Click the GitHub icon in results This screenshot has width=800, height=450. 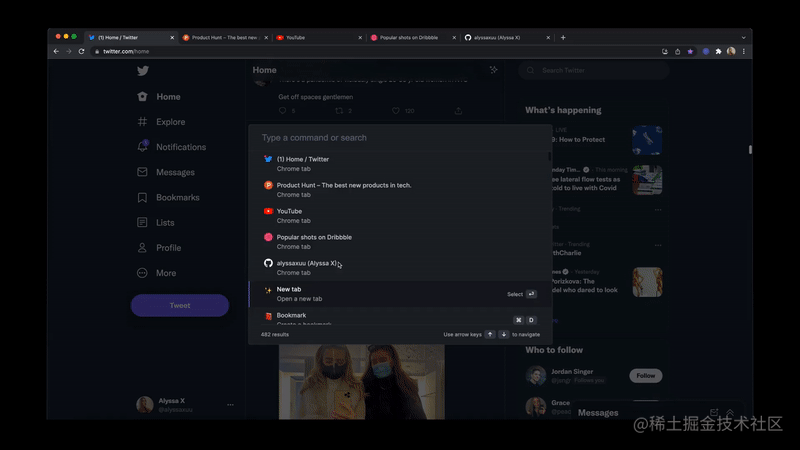click(x=268, y=263)
